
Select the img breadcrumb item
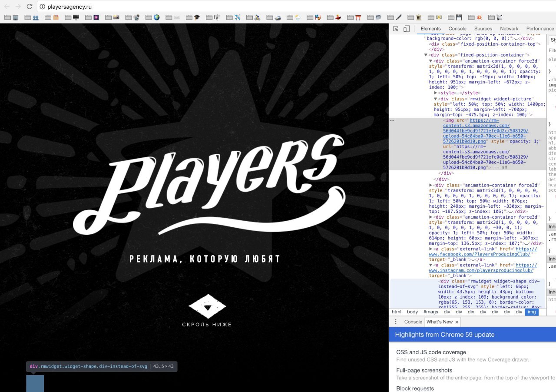click(532, 312)
